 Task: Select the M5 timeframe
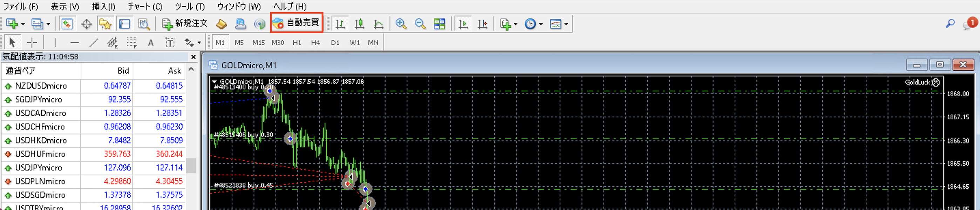[x=239, y=43]
